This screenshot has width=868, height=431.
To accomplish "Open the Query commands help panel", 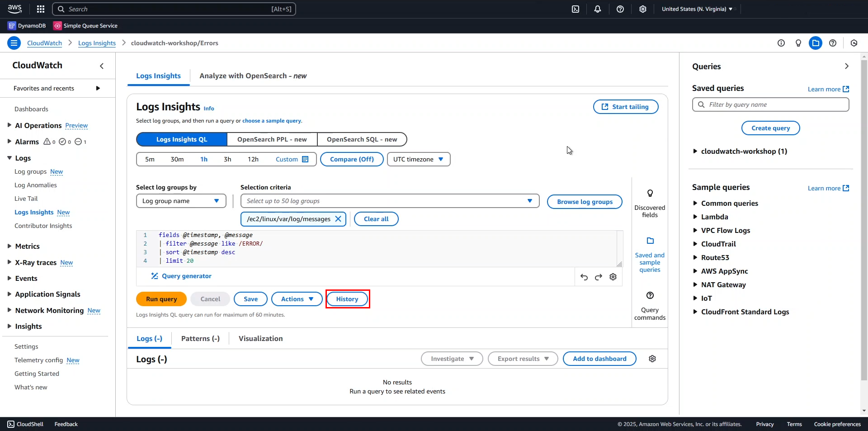I will click(x=650, y=305).
